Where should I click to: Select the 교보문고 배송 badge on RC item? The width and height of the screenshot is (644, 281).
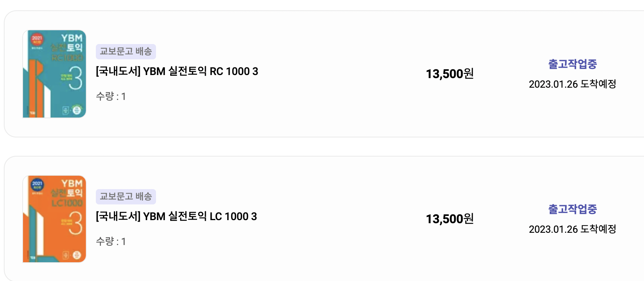click(x=126, y=51)
